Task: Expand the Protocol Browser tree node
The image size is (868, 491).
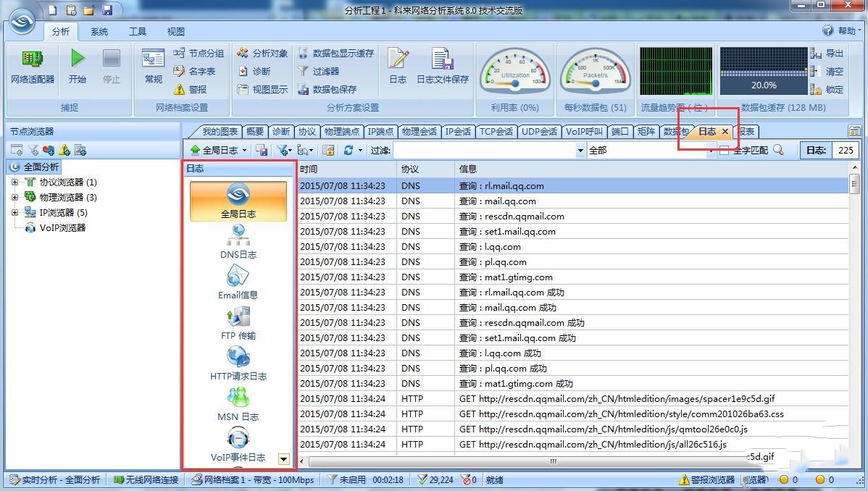Action: click(14, 182)
